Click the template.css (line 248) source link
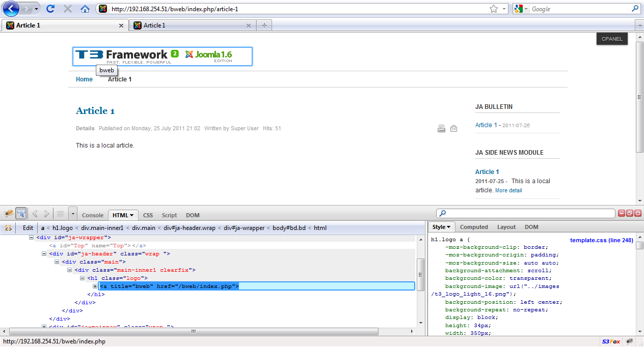 [601, 240]
